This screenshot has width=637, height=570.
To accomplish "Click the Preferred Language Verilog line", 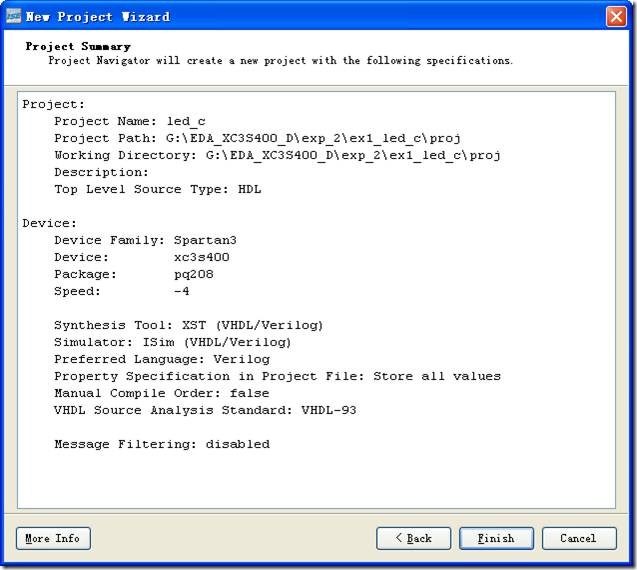I will (x=161, y=359).
